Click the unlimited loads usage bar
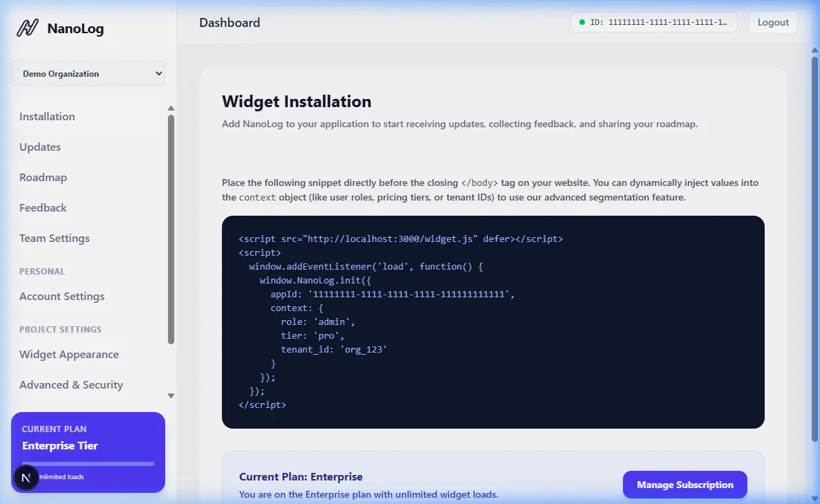Viewport: 820px width, 504px height. tap(88, 464)
